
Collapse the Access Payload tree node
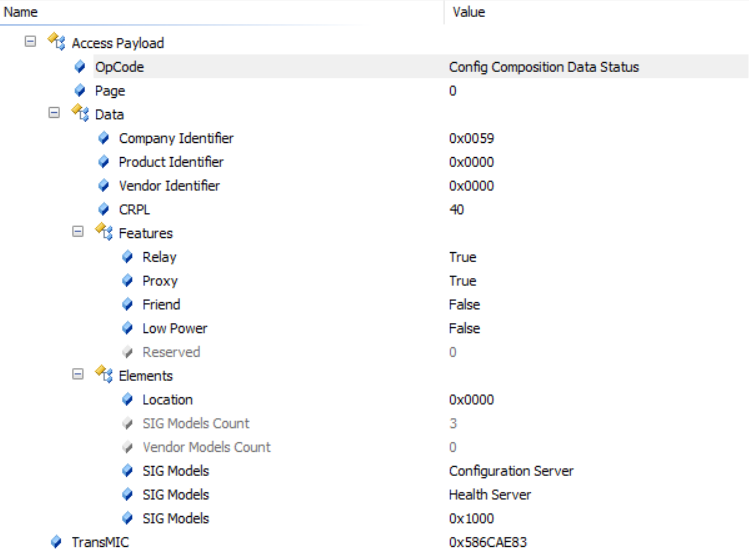pyautogui.click(x=30, y=42)
